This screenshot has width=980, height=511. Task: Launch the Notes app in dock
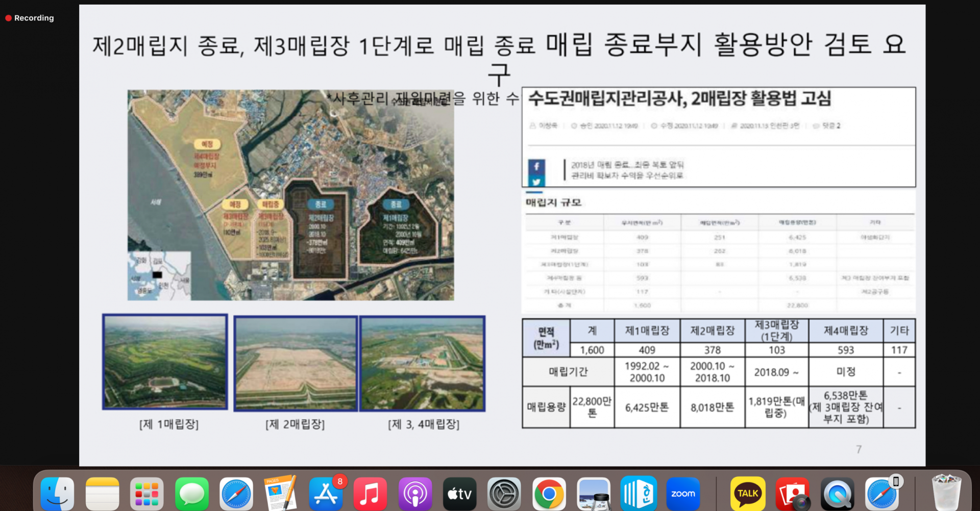coord(102,494)
